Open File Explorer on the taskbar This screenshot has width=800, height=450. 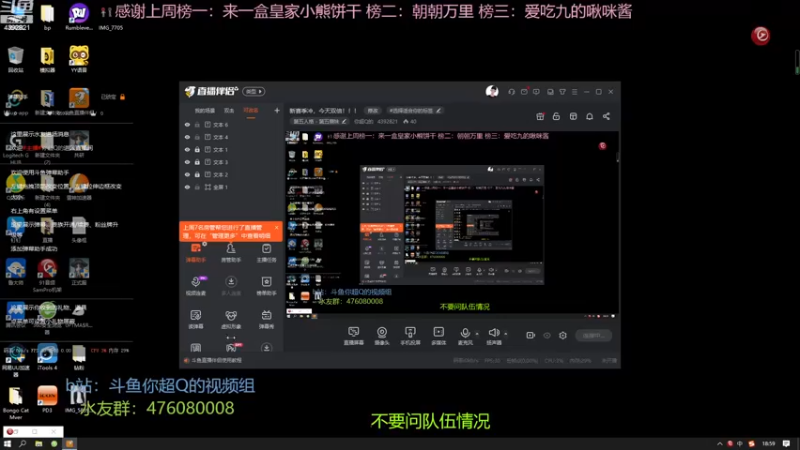(x=38, y=444)
